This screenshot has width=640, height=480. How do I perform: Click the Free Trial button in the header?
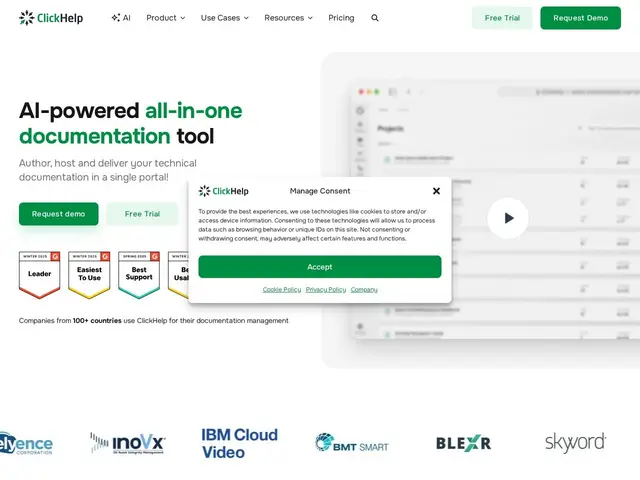[x=502, y=18]
